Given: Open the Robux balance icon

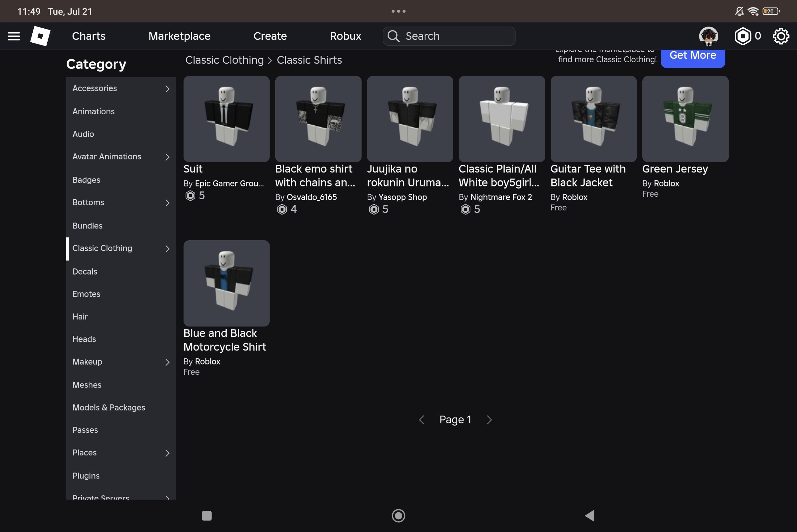Looking at the screenshot, I should point(743,36).
